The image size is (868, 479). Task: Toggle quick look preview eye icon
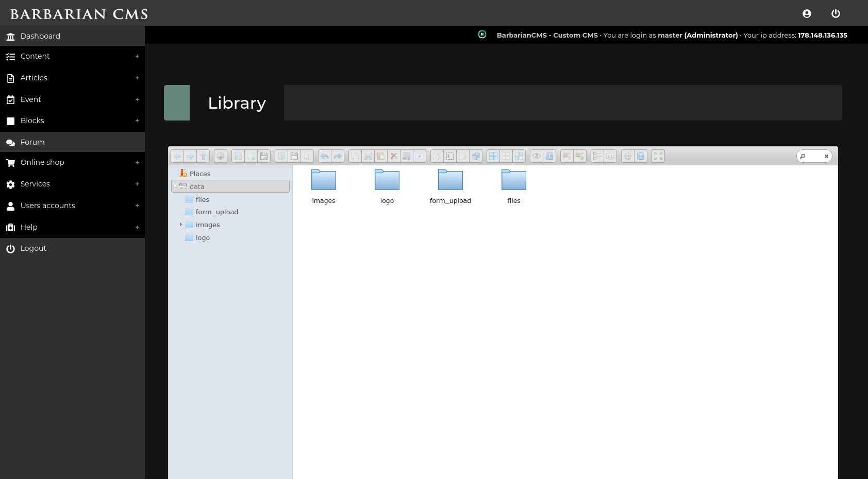(537, 156)
